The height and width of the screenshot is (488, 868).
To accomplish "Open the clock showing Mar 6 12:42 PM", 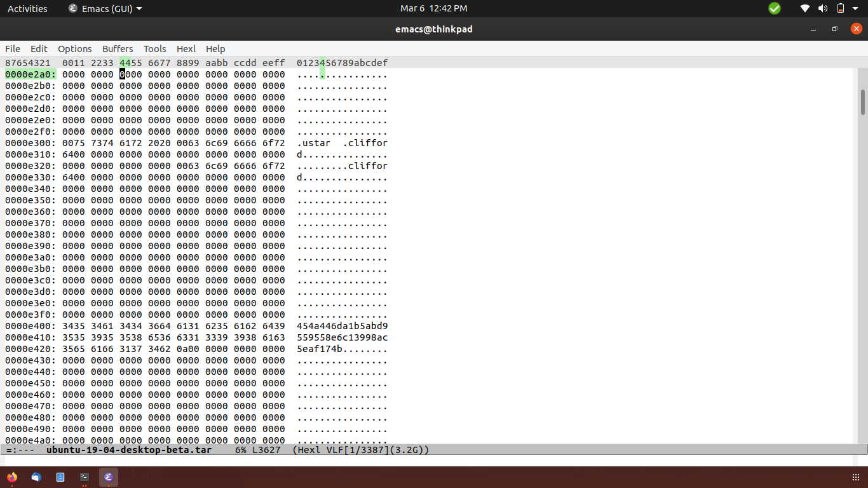I will click(434, 8).
